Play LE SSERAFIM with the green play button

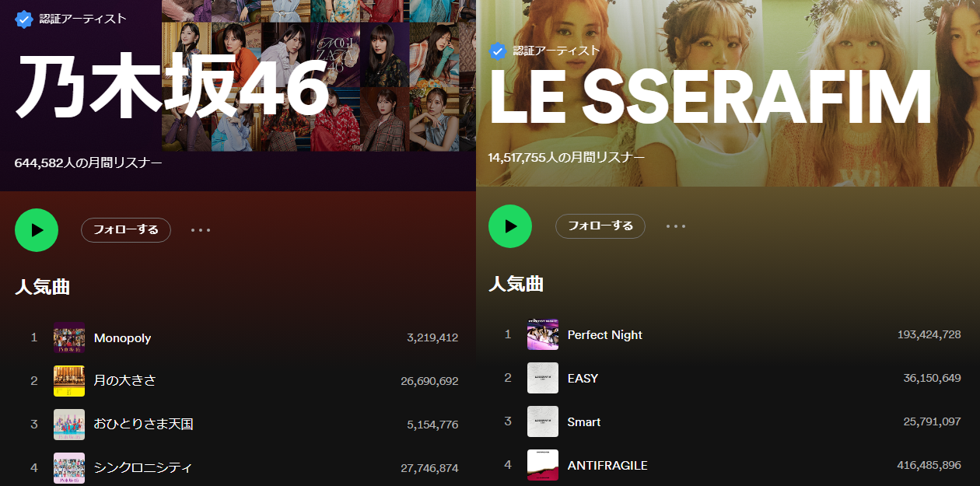pos(510,226)
